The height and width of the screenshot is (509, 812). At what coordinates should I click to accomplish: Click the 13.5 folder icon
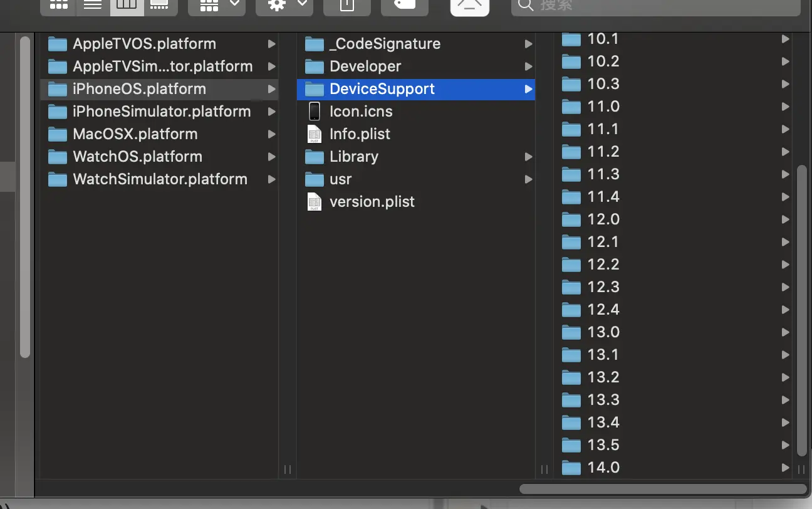(571, 445)
